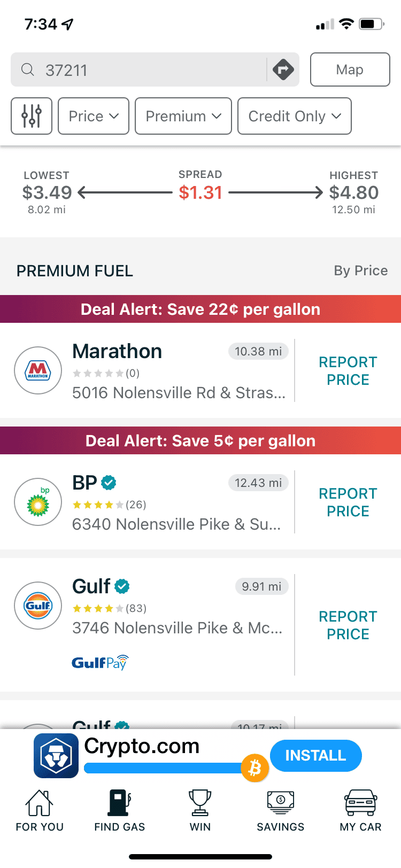Tap the directions arrow icon in search bar
Image resolution: width=401 pixels, height=868 pixels.
pos(283,69)
